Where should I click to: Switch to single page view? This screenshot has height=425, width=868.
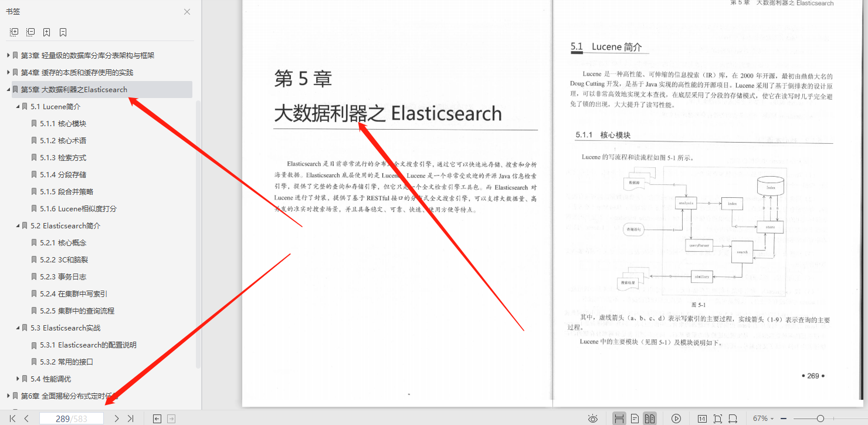tap(635, 419)
